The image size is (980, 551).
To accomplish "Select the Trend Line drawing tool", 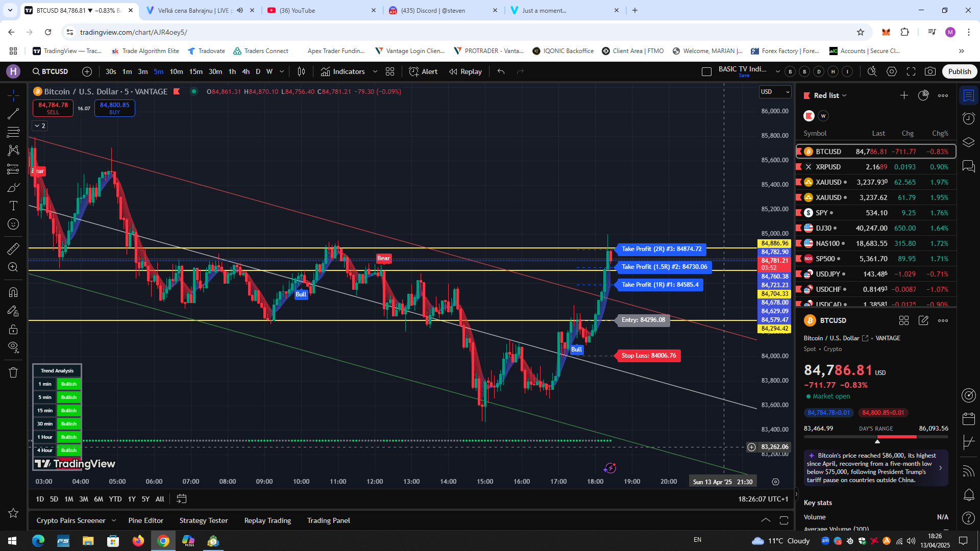I will coord(13,114).
